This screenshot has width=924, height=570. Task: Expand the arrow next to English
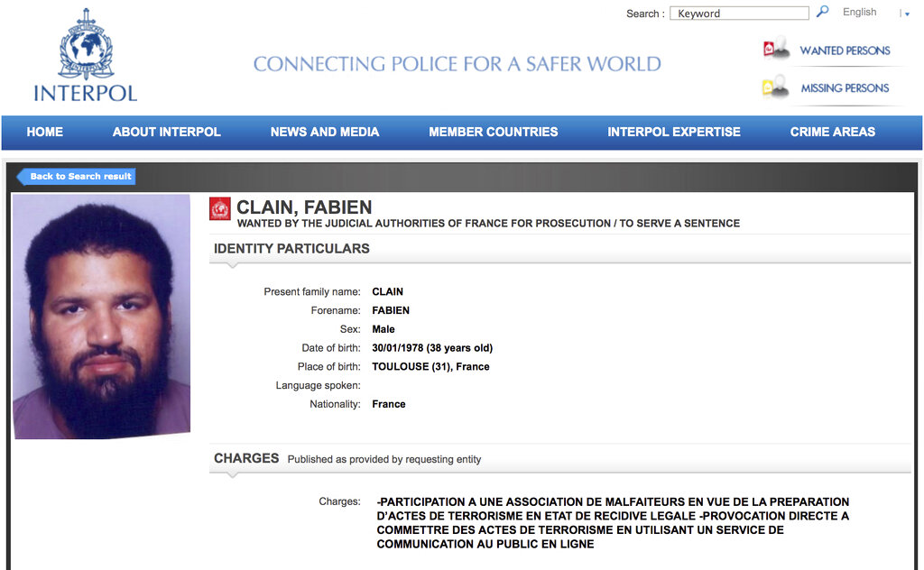(906, 14)
